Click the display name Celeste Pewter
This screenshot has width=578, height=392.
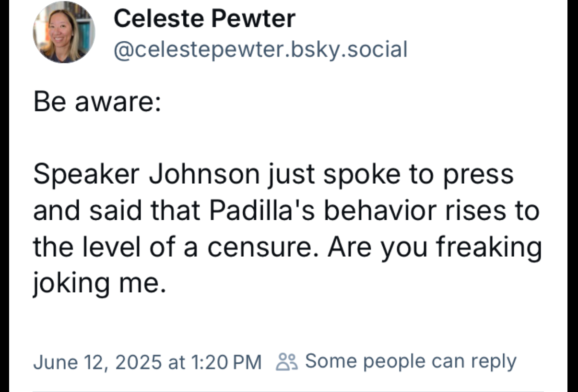(204, 19)
